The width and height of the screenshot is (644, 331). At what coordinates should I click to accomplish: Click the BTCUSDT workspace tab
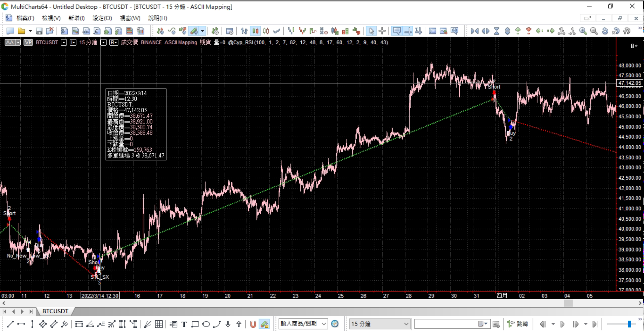click(x=55, y=311)
